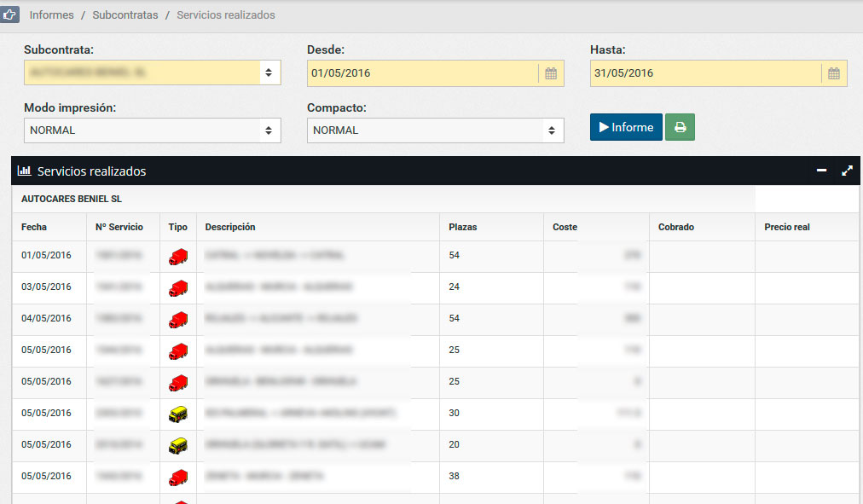This screenshot has width=863, height=504.
Task: Click the red truck icon for 04/05/2016
Action: pyautogui.click(x=178, y=319)
